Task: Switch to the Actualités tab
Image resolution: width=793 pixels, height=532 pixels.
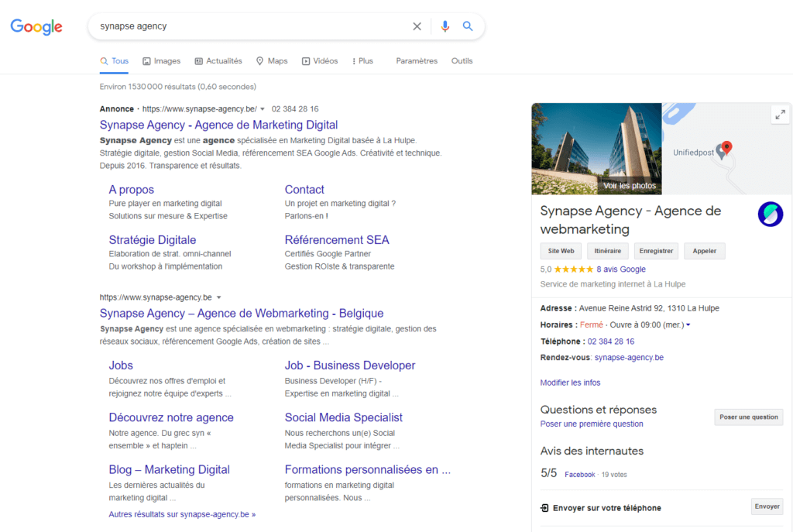Action: [218, 60]
